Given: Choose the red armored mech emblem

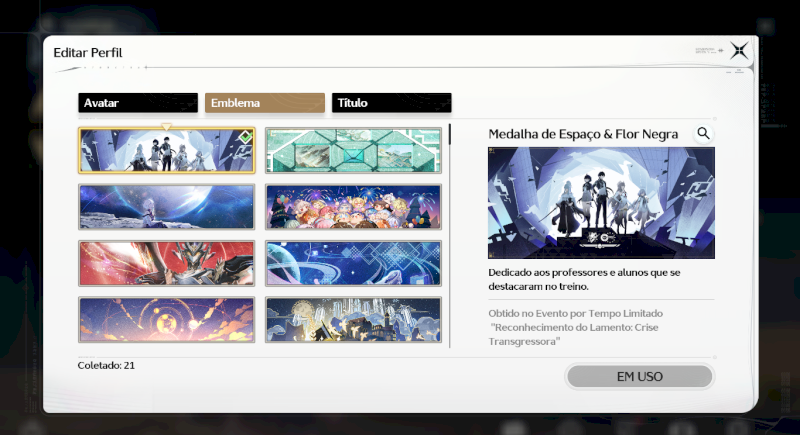Looking at the screenshot, I should pyautogui.click(x=166, y=263).
